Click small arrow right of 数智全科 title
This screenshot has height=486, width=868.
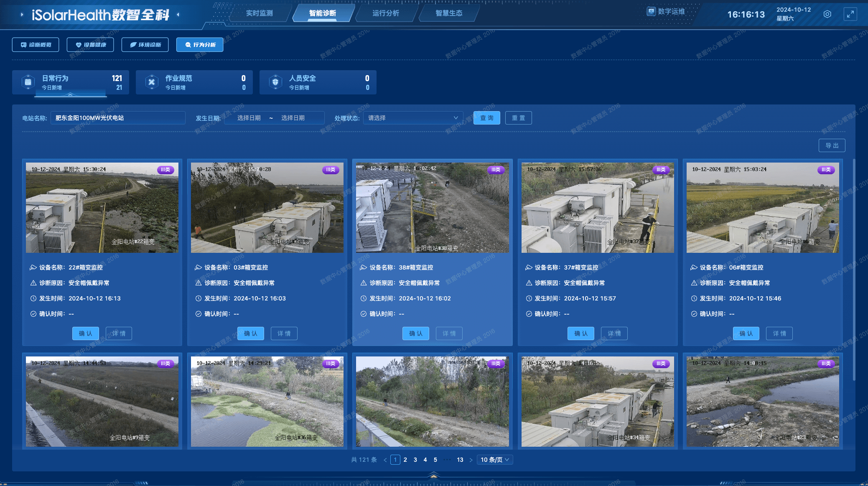[x=178, y=15]
